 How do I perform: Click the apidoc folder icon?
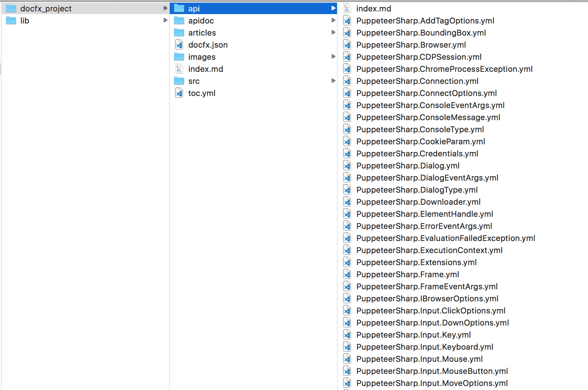(x=179, y=20)
